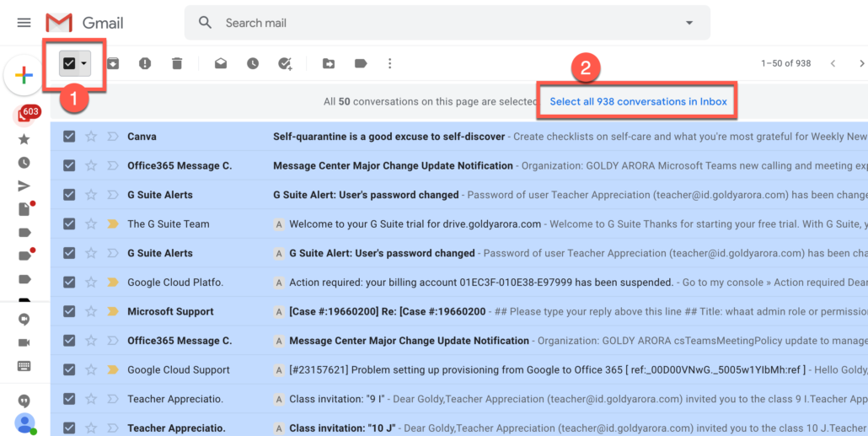
Task: Star the Google Cloud Platfo. email
Action: pos(91,282)
